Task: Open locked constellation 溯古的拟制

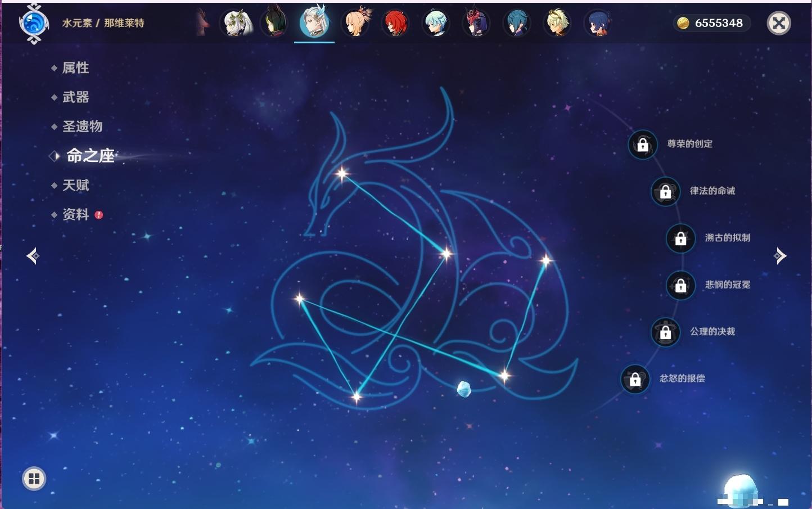Action: [x=680, y=238]
